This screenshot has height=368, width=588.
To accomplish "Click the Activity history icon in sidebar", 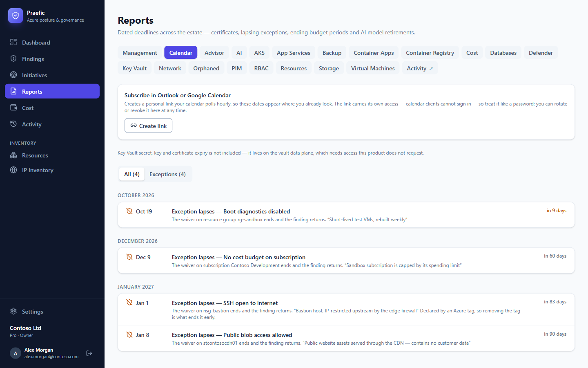I will [13, 124].
